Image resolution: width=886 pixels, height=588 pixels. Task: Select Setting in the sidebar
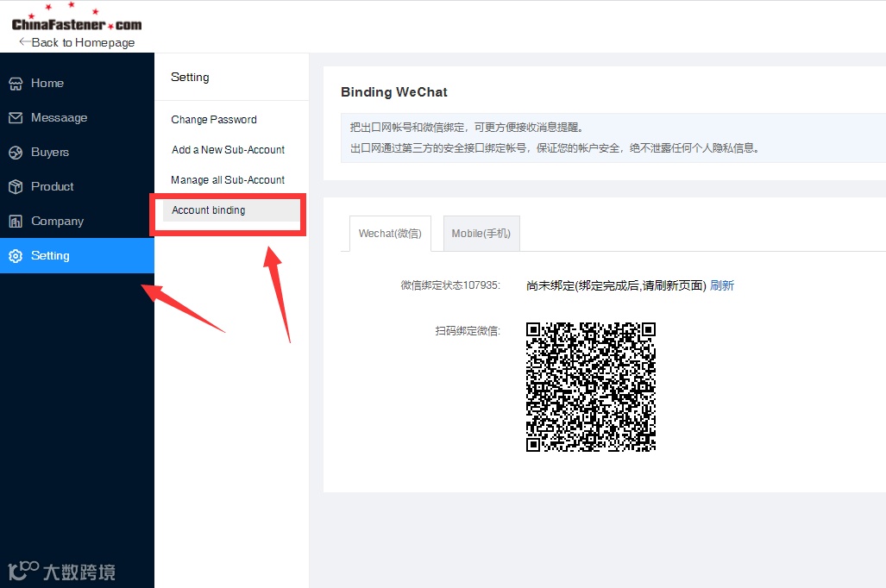77,255
